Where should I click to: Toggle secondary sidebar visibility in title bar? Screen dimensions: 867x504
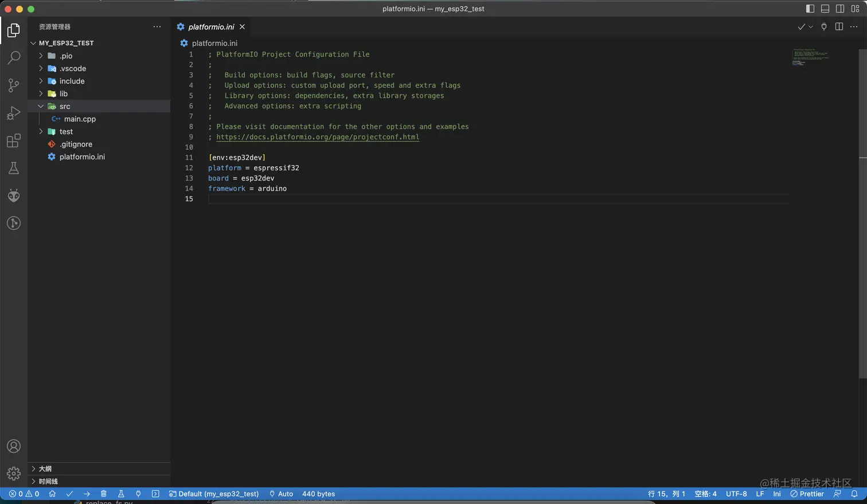pos(840,9)
